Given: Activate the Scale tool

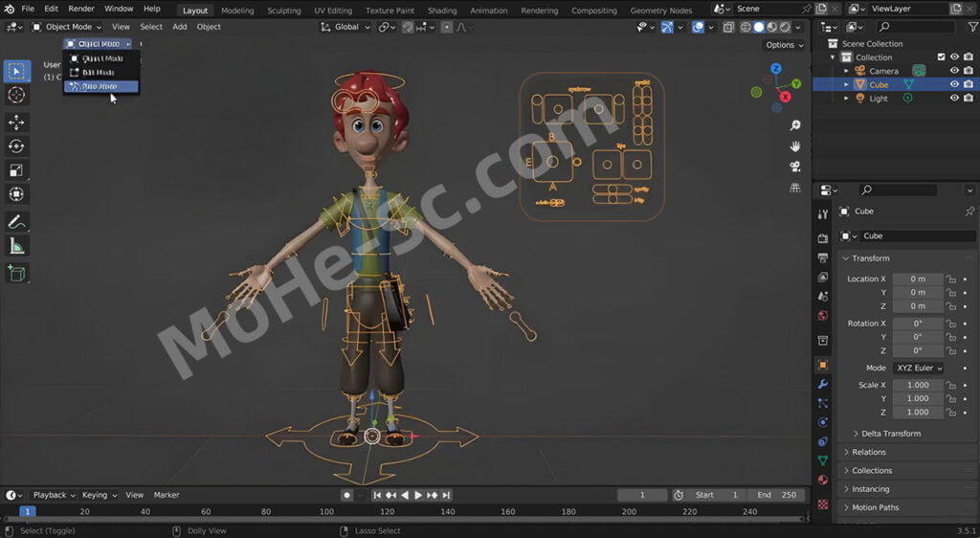Looking at the screenshot, I should pyautogui.click(x=16, y=170).
